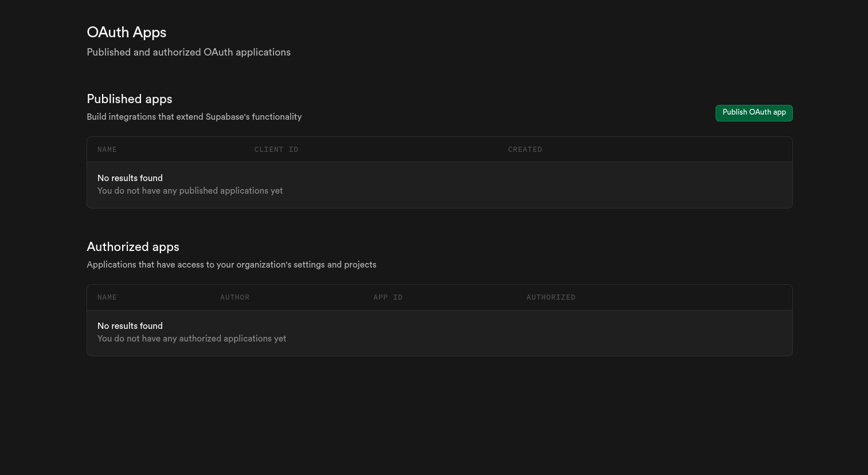
Task: Click the APP ID column header
Action: 388,297
